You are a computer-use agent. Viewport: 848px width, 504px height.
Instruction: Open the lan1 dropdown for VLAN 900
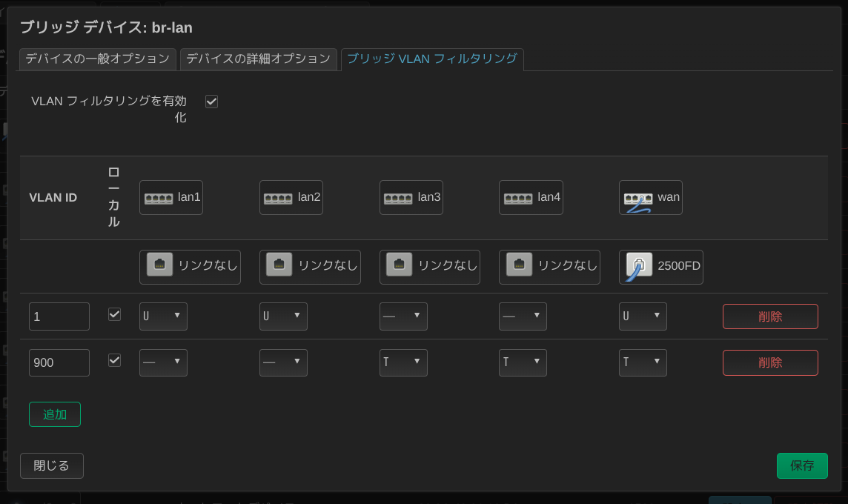[x=163, y=362]
